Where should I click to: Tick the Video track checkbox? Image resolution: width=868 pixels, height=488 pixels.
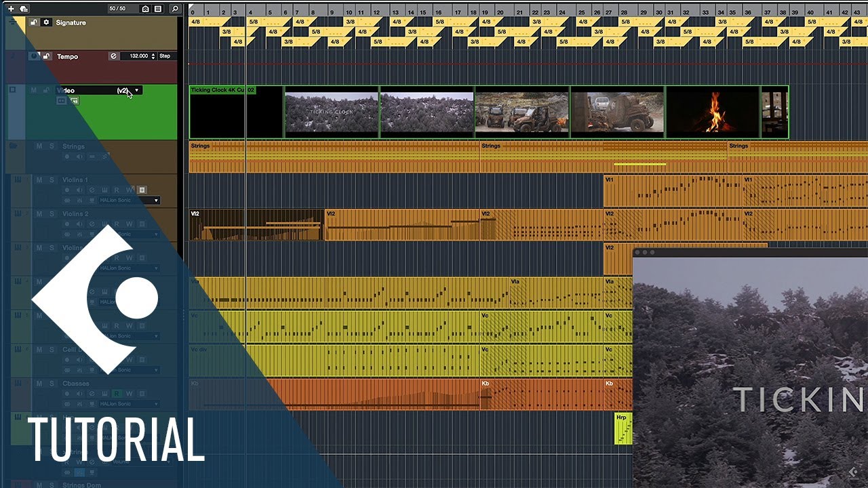point(12,89)
